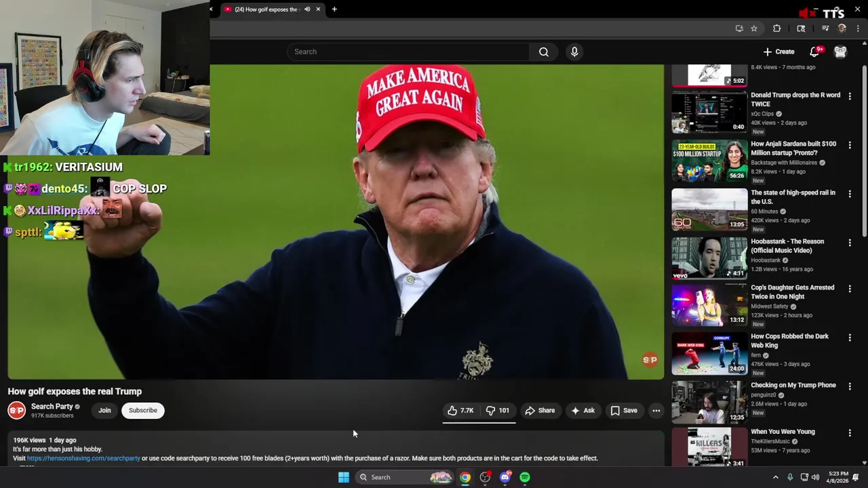Click the Windows taskbar search box

(x=403, y=477)
